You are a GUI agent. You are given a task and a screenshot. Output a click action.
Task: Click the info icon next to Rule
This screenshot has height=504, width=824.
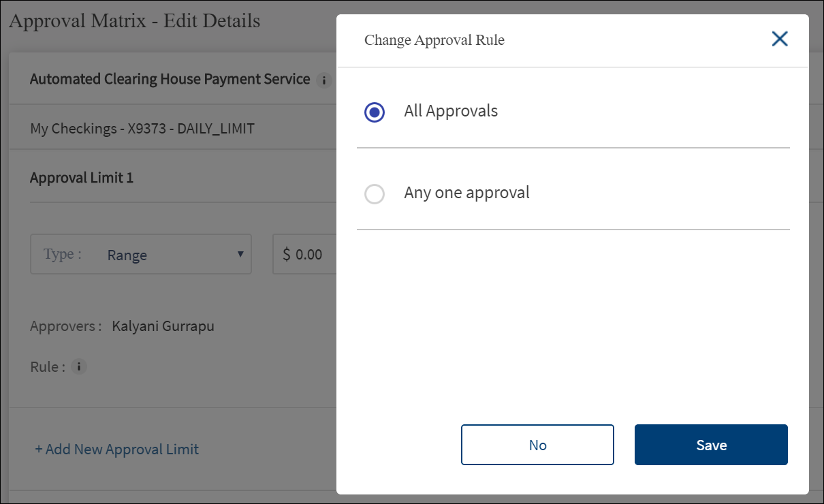(79, 367)
